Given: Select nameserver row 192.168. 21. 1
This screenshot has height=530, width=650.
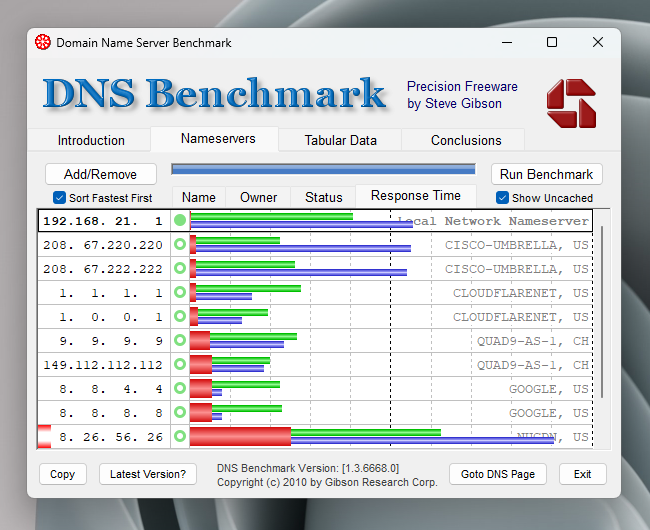Looking at the screenshot, I should [315, 220].
